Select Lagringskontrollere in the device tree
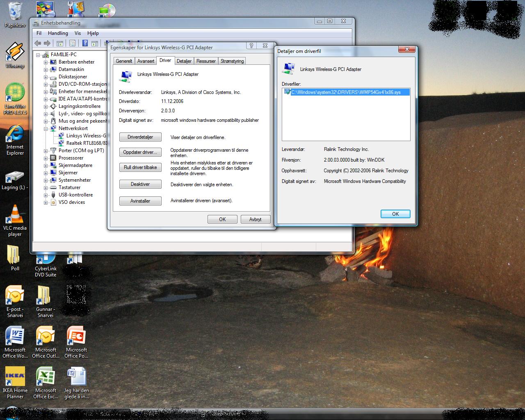This screenshot has height=420, width=525. point(79,106)
